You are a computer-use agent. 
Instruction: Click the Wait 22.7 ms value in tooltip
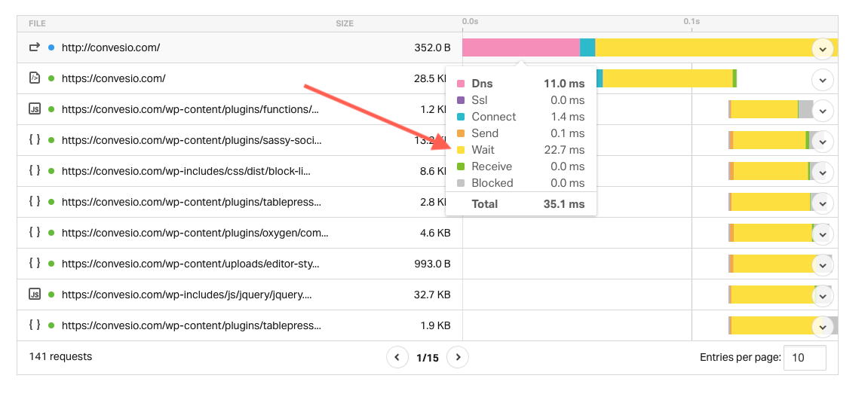point(563,150)
